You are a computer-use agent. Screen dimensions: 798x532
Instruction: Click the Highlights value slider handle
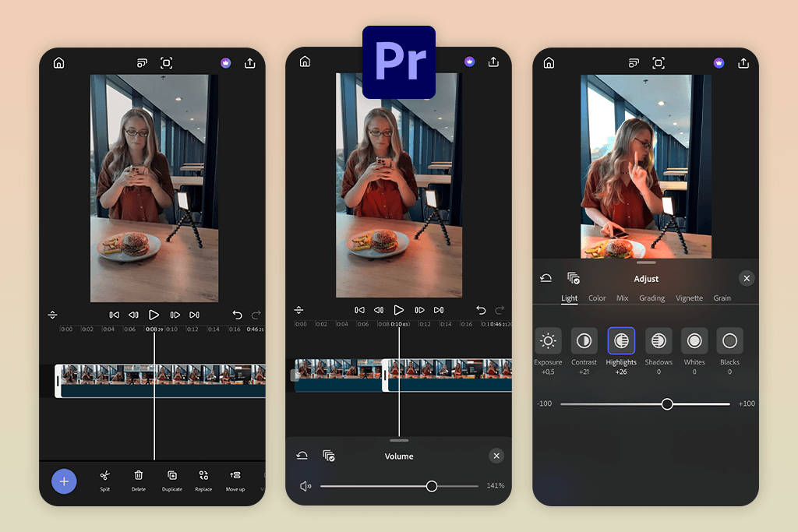point(667,403)
